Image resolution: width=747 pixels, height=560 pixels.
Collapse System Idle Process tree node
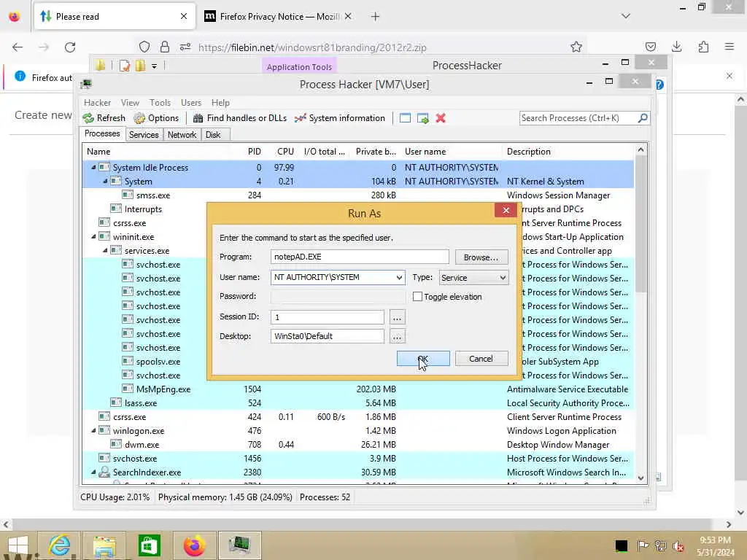pos(93,167)
